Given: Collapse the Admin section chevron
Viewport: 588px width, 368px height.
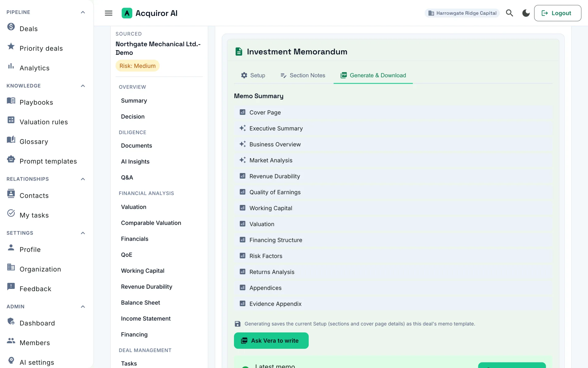Looking at the screenshot, I should 83,307.
